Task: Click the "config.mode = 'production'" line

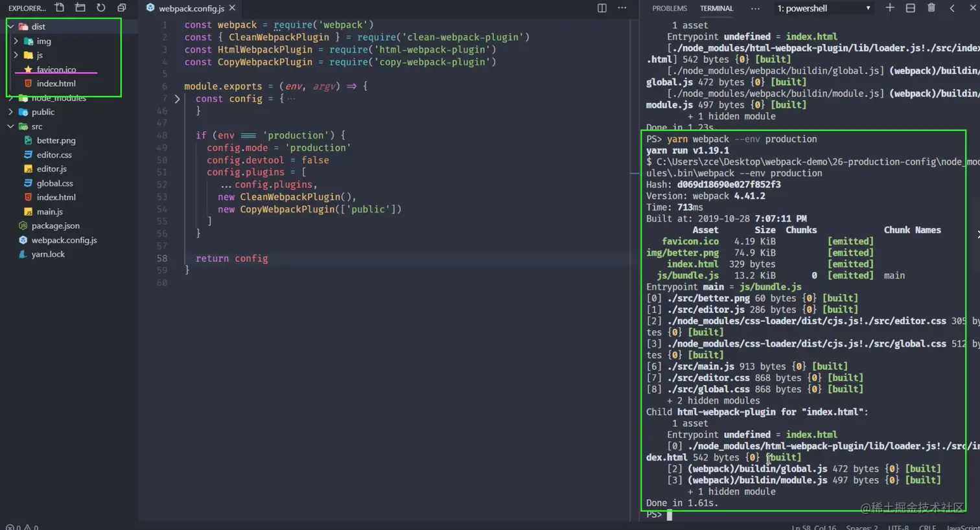Action: tap(279, 148)
